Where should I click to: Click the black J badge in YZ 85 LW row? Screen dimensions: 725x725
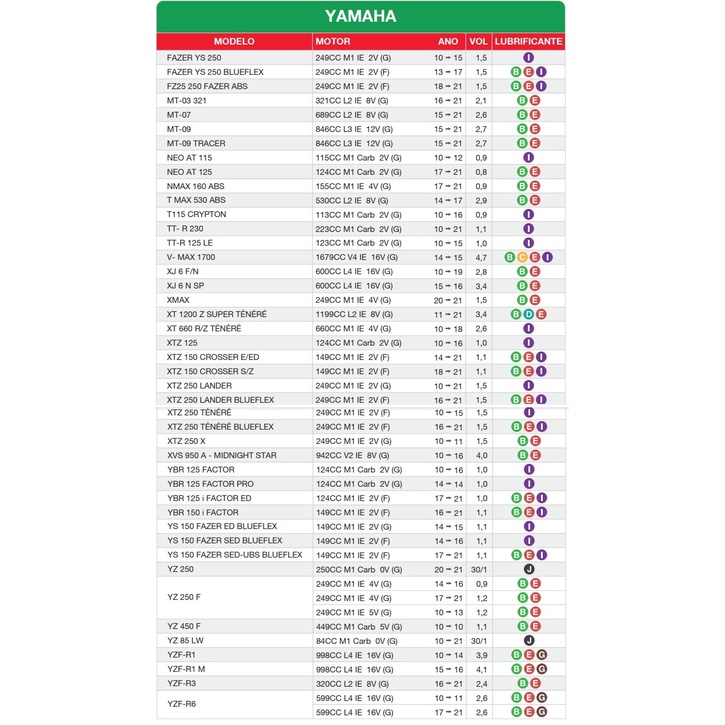(529, 640)
